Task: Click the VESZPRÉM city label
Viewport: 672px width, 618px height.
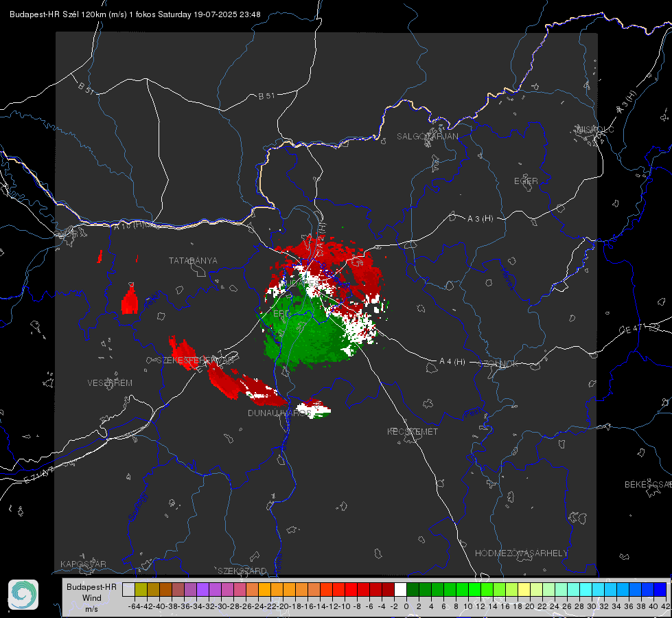Action: (x=110, y=382)
